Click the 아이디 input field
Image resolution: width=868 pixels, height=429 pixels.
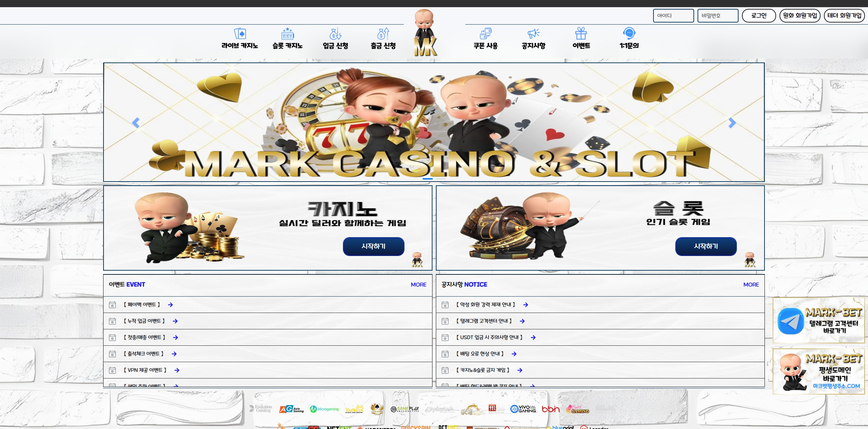[673, 16]
